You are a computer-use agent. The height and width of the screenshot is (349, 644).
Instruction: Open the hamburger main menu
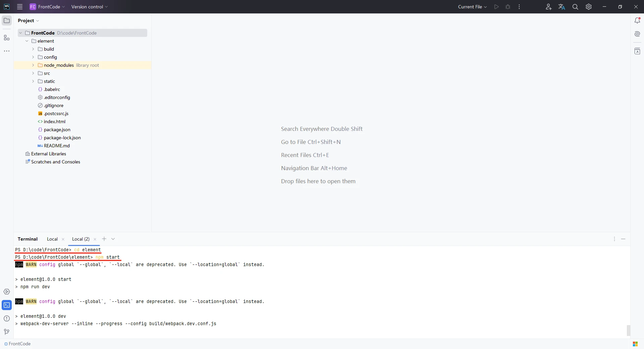pyautogui.click(x=20, y=7)
